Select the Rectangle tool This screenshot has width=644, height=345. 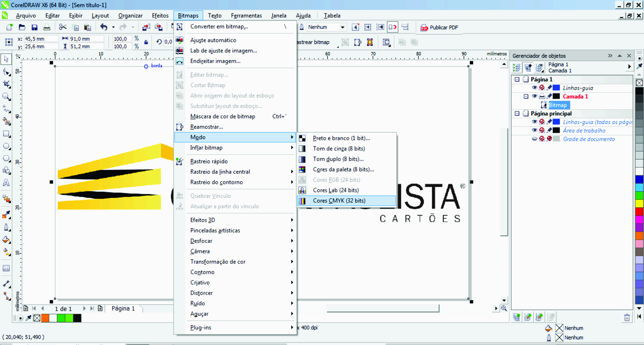[x=6, y=134]
